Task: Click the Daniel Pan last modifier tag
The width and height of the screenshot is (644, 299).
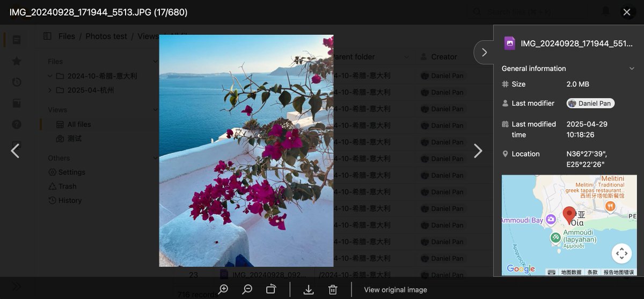Action: coord(590,103)
